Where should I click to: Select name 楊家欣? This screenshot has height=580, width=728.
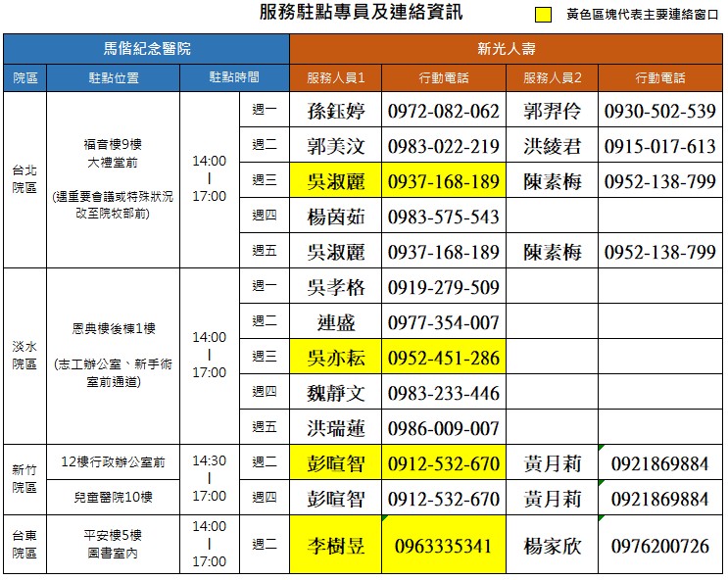point(552,546)
